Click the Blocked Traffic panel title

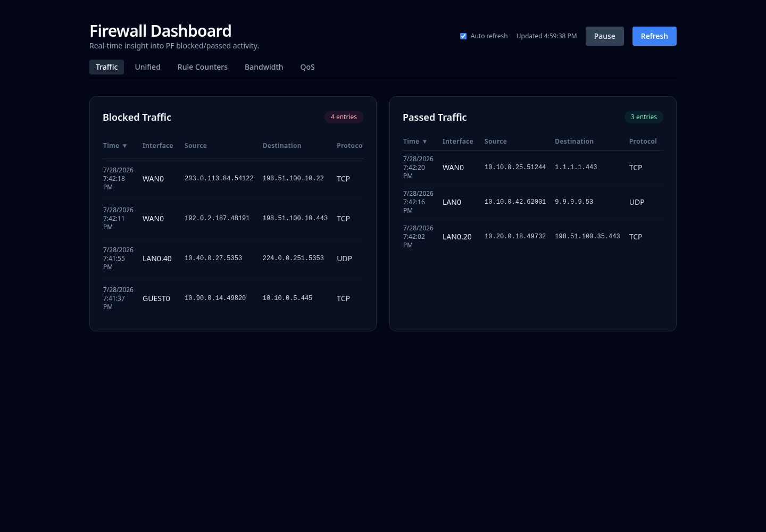click(137, 118)
